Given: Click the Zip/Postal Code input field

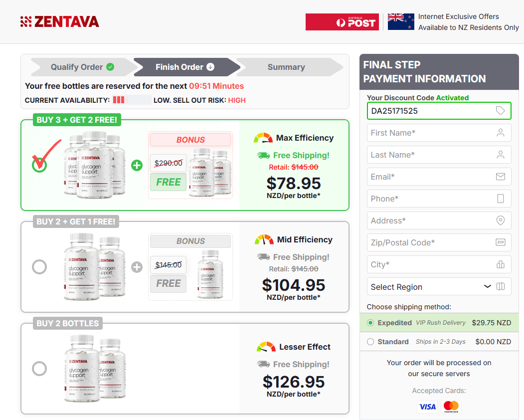Looking at the screenshot, I should coord(439,242).
